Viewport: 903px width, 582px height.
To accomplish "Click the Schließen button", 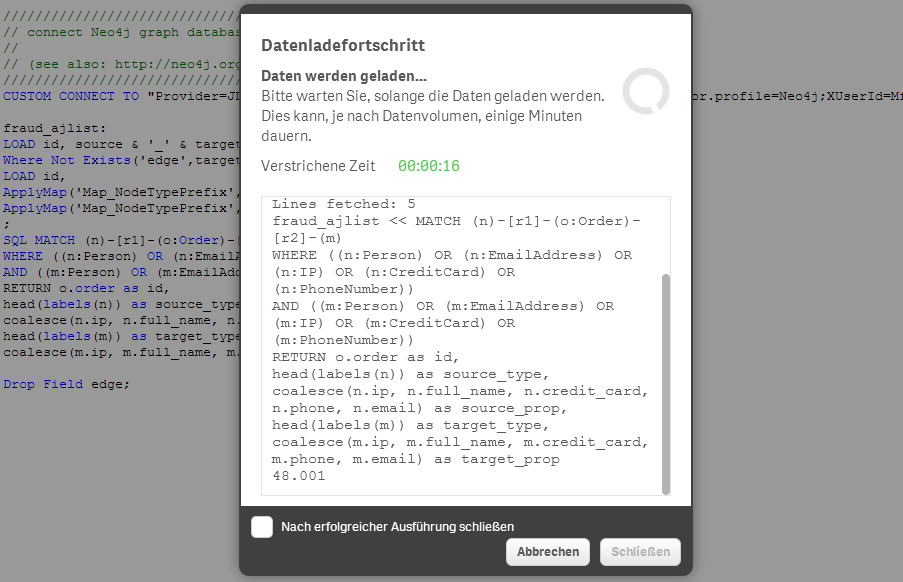I will coord(640,552).
